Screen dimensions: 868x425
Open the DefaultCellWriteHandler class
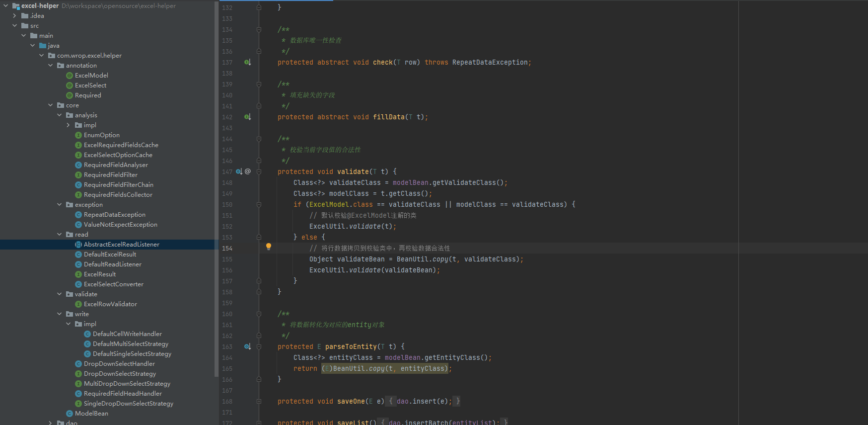127,334
